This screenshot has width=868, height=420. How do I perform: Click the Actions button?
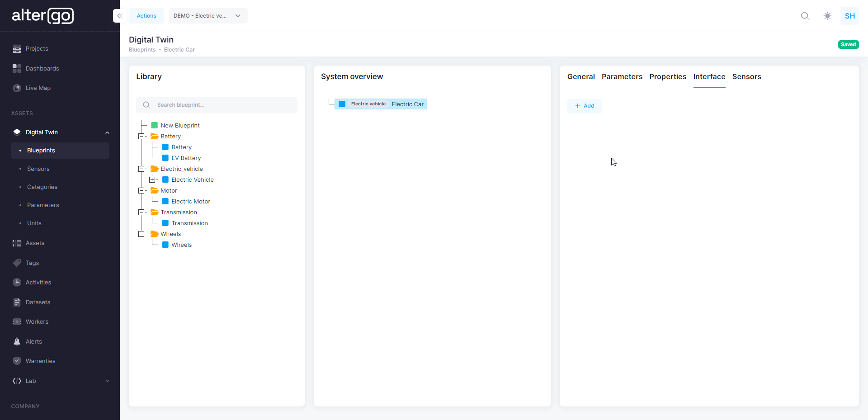point(146,16)
